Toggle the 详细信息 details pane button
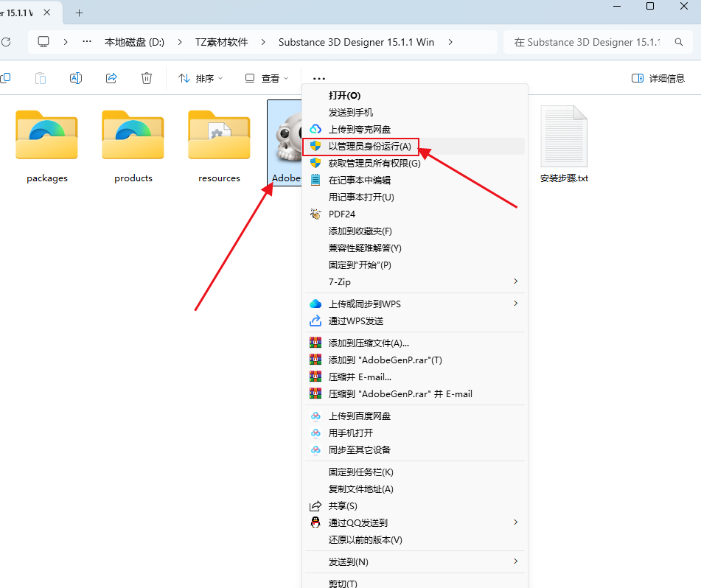701x588 pixels. click(x=658, y=79)
